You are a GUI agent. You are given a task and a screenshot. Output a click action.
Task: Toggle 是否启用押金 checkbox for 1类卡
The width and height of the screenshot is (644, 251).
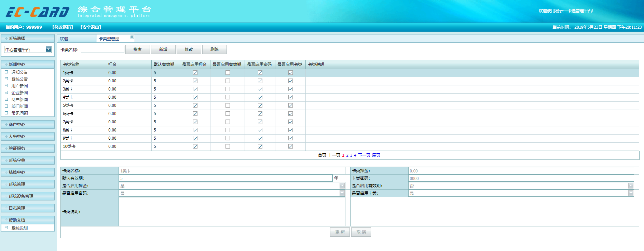(195, 73)
